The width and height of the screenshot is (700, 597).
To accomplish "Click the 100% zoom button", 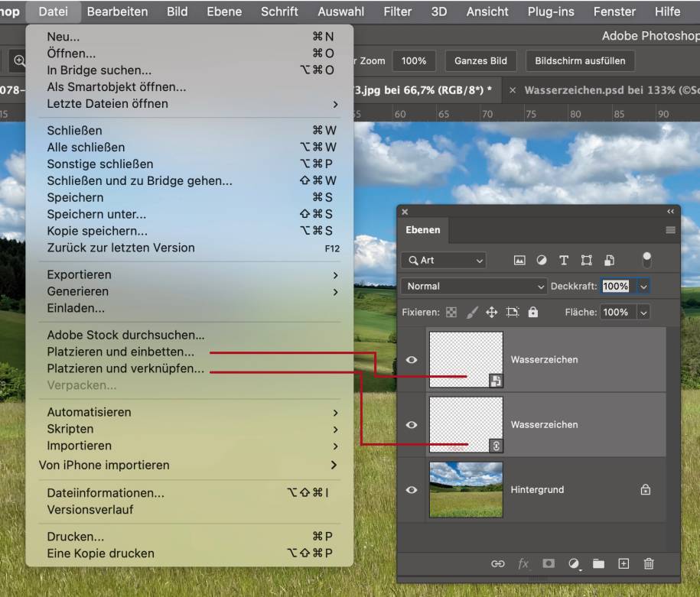I will (x=413, y=60).
